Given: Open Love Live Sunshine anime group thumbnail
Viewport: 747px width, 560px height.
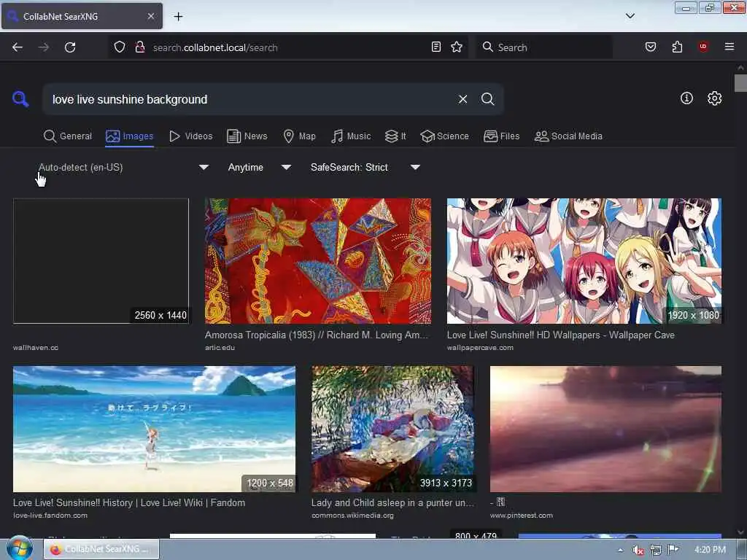Looking at the screenshot, I should (x=584, y=261).
